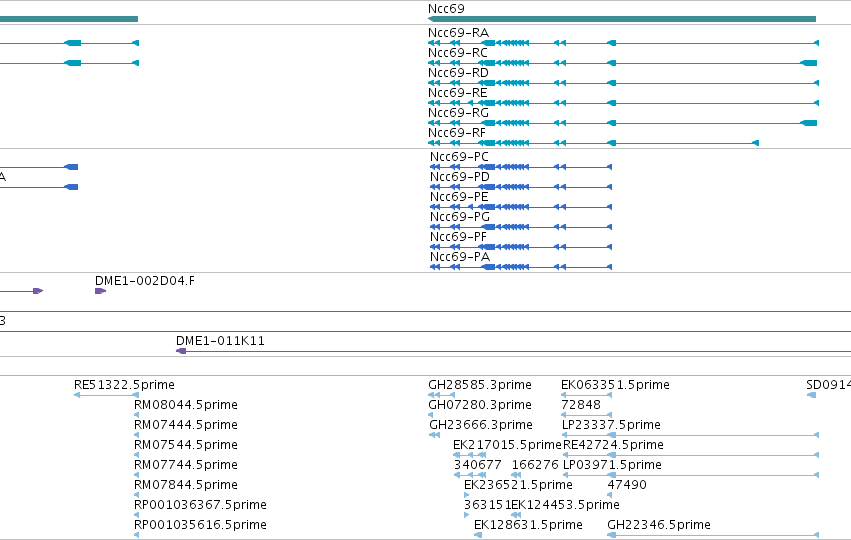Click the large terminal exon of Ncc69-RG
The height and width of the screenshot is (540, 851).
point(809,123)
